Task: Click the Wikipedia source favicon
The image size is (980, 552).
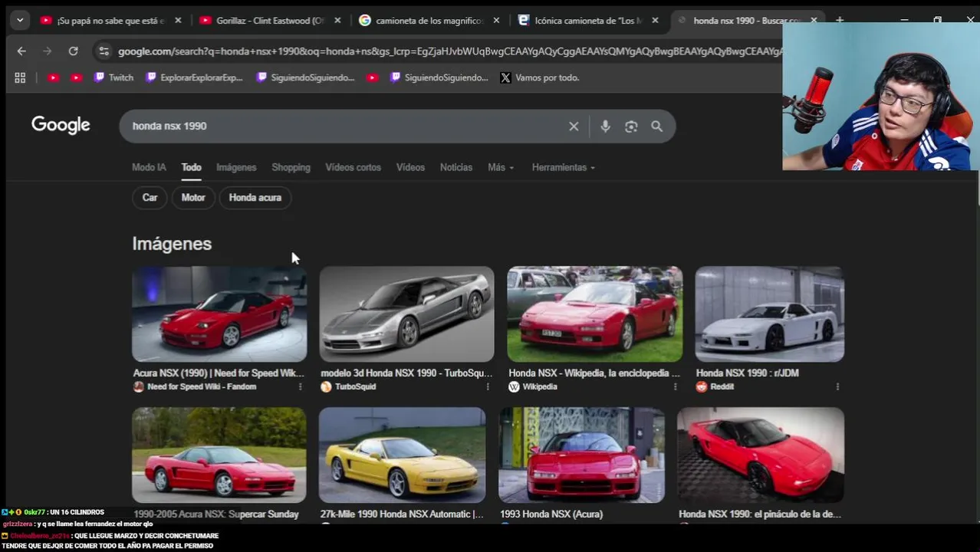Action: 514,387
